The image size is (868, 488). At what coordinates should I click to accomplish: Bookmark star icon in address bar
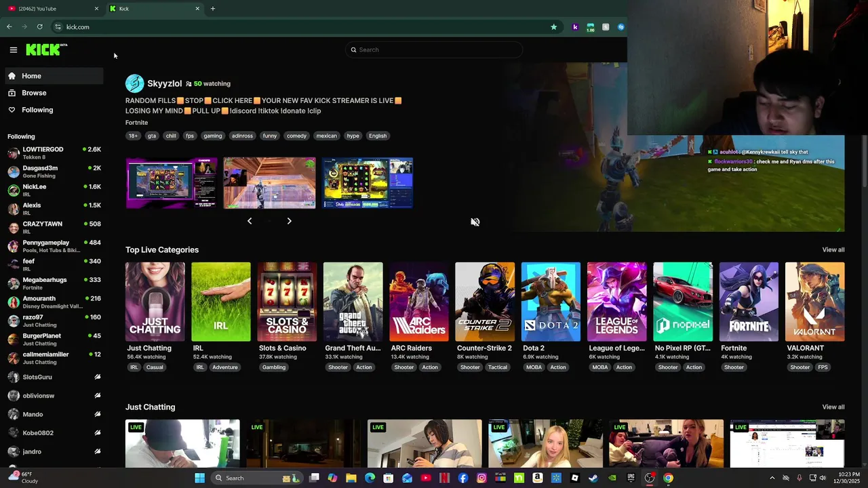554,27
